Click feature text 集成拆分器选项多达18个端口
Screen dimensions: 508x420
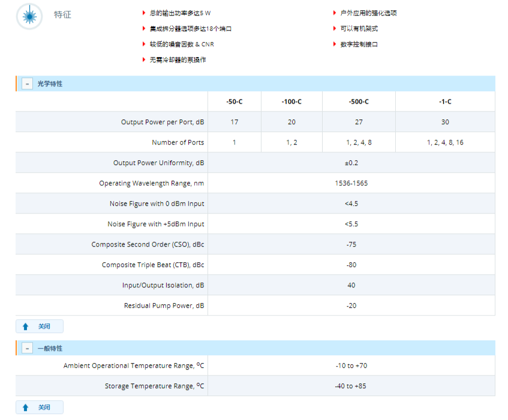click(x=191, y=29)
